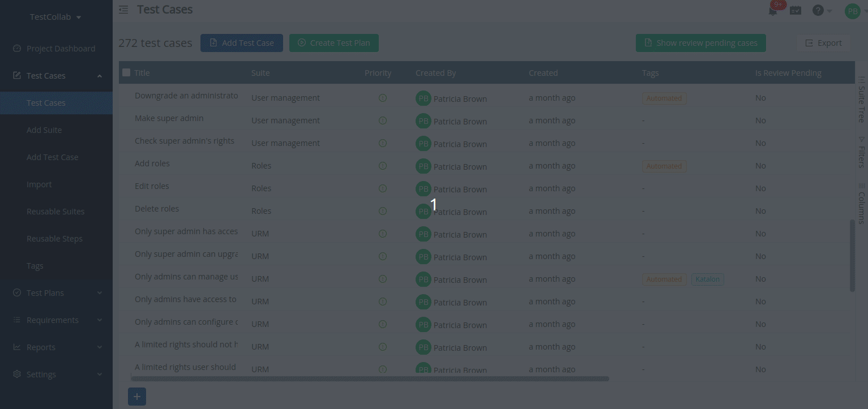Click the checklist icon beside the bell

796,11
